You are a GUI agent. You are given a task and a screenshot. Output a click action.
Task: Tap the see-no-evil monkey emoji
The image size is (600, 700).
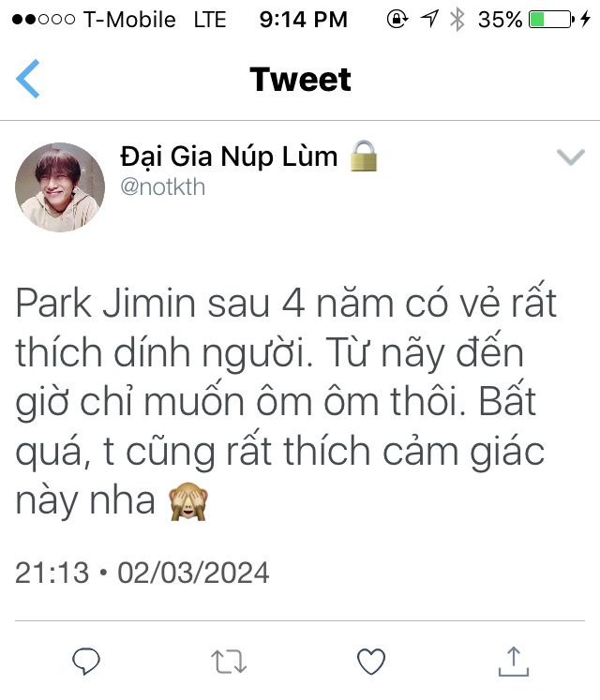pos(188,501)
